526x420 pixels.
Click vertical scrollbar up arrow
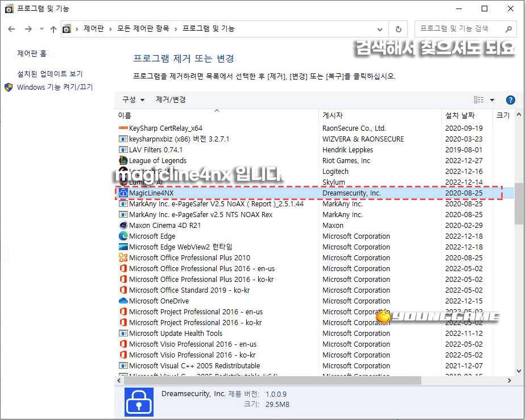pos(519,115)
